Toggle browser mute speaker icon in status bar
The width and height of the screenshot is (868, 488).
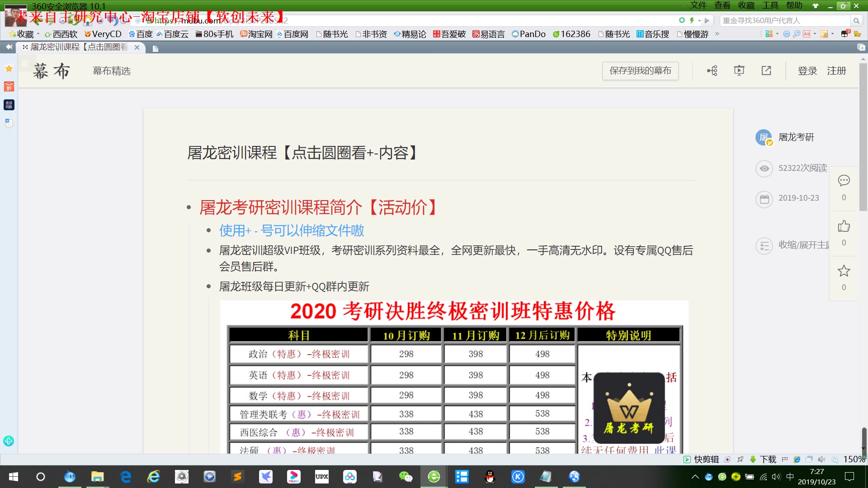[x=821, y=460]
